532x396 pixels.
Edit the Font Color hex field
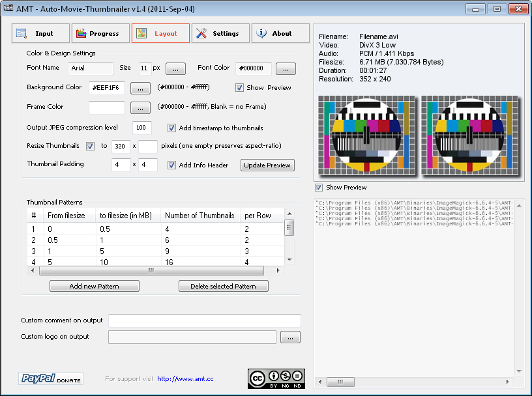pos(254,68)
